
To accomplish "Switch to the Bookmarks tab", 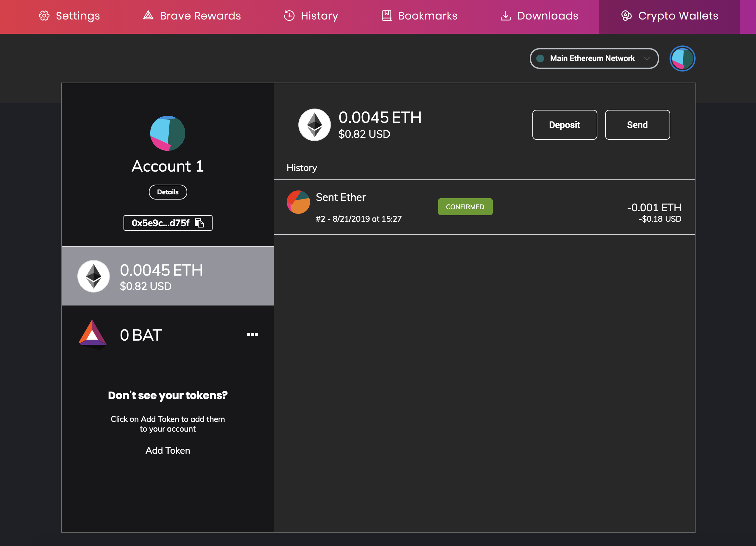I will tap(419, 16).
